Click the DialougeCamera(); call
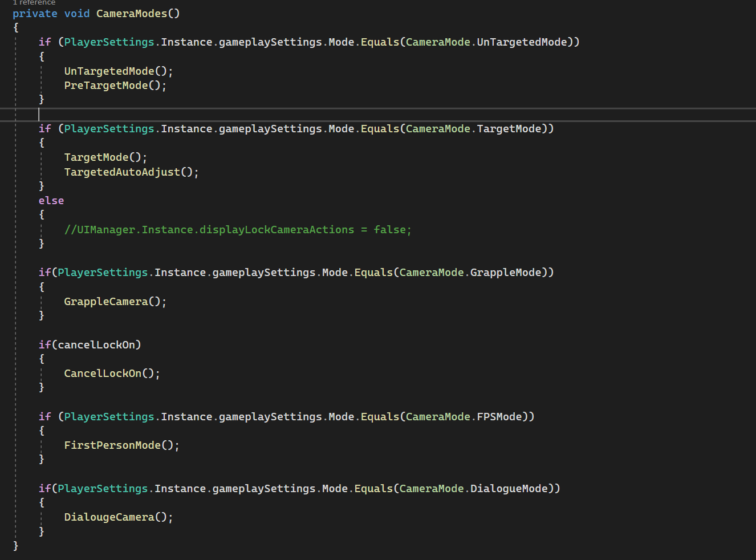The height and width of the screenshot is (560, 756). click(x=119, y=517)
